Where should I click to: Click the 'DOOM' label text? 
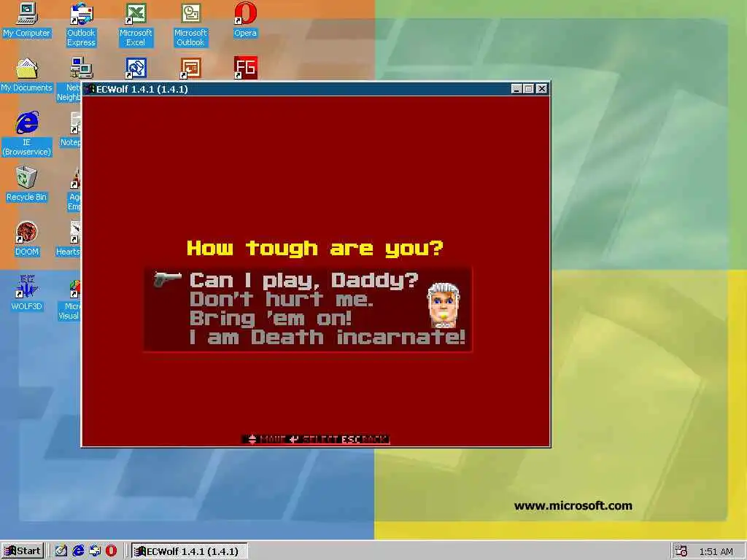pos(27,252)
